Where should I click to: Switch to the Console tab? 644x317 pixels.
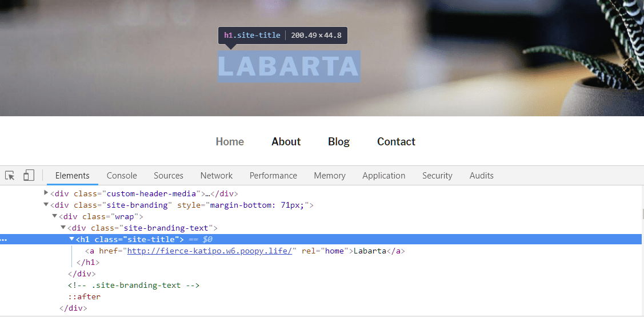coord(122,176)
